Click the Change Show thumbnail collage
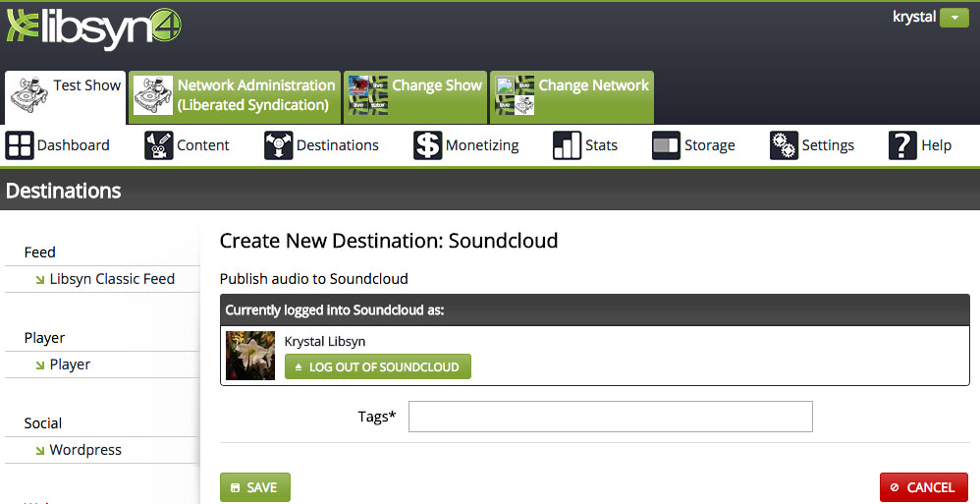Viewport: 980px width, 504px height. [x=368, y=95]
